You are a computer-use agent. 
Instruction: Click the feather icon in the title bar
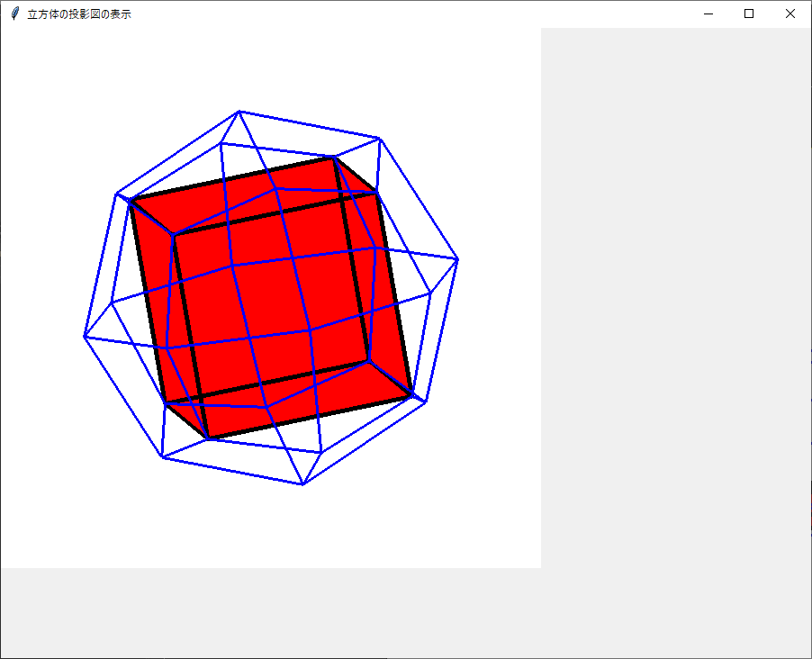15,14
